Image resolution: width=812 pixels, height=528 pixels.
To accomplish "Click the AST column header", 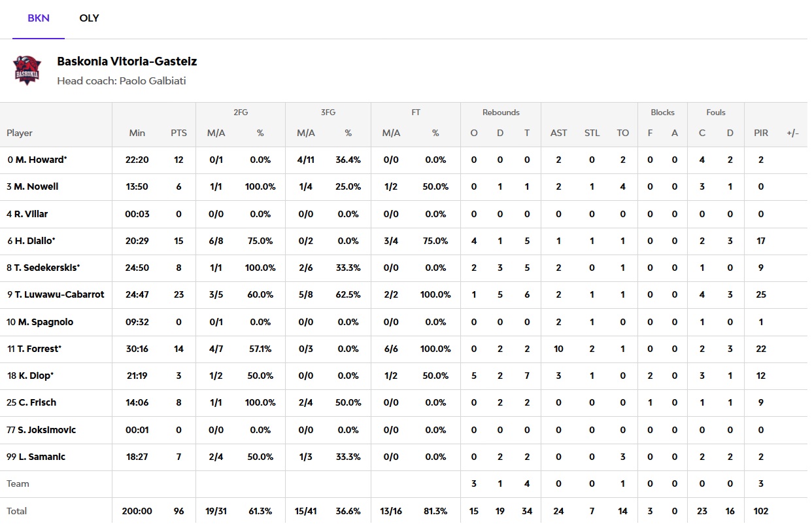I will [558, 133].
